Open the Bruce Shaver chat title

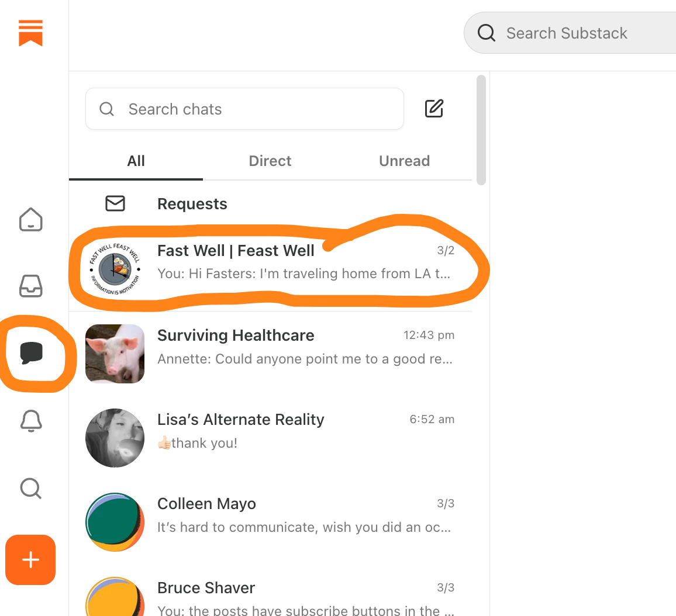tap(206, 587)
